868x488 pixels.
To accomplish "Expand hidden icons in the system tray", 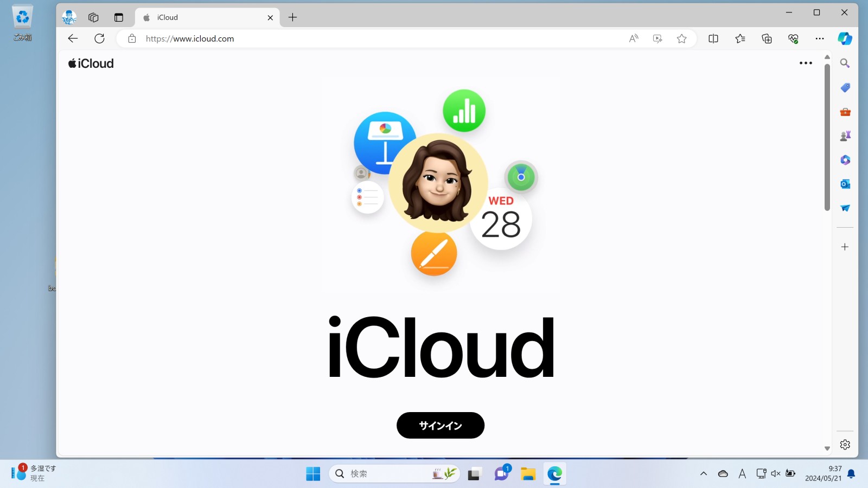I will point(704,473).
